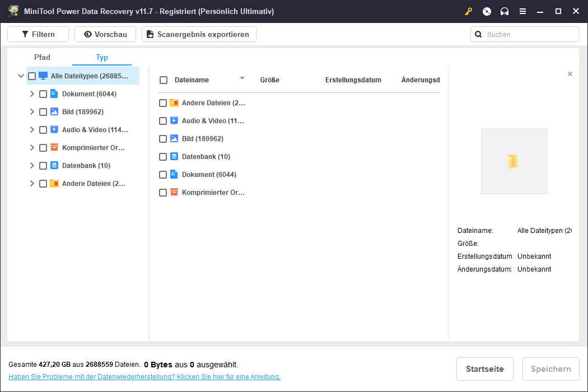Expand the Audio & Video node
The width and height of the screenshot is (588, 392).
click(x=32, y=130)
